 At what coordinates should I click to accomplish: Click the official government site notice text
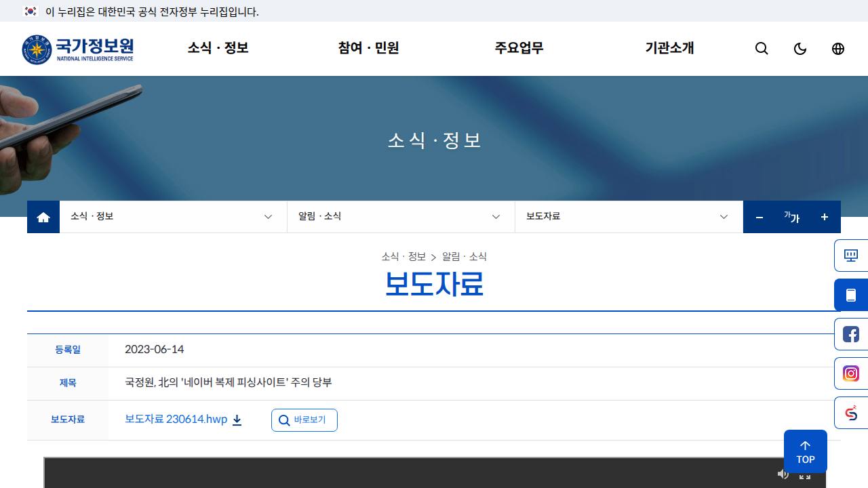tap(153, 12)
